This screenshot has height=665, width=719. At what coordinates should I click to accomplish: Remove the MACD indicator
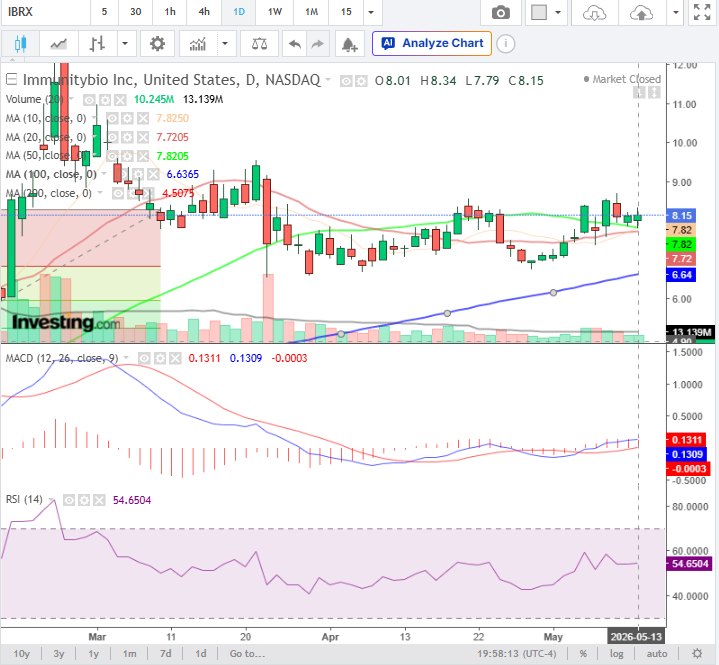pyautogui.click(x=175, y=358)
